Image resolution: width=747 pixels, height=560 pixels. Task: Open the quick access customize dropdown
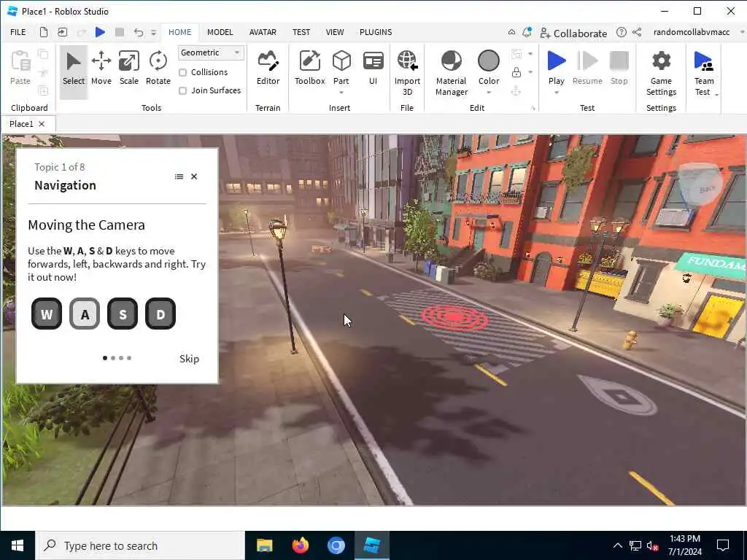(153, 32)
